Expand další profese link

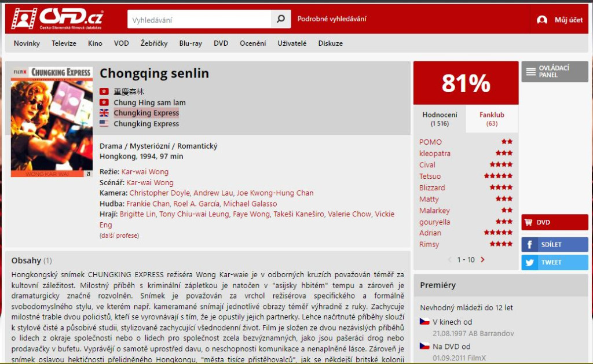119,236
